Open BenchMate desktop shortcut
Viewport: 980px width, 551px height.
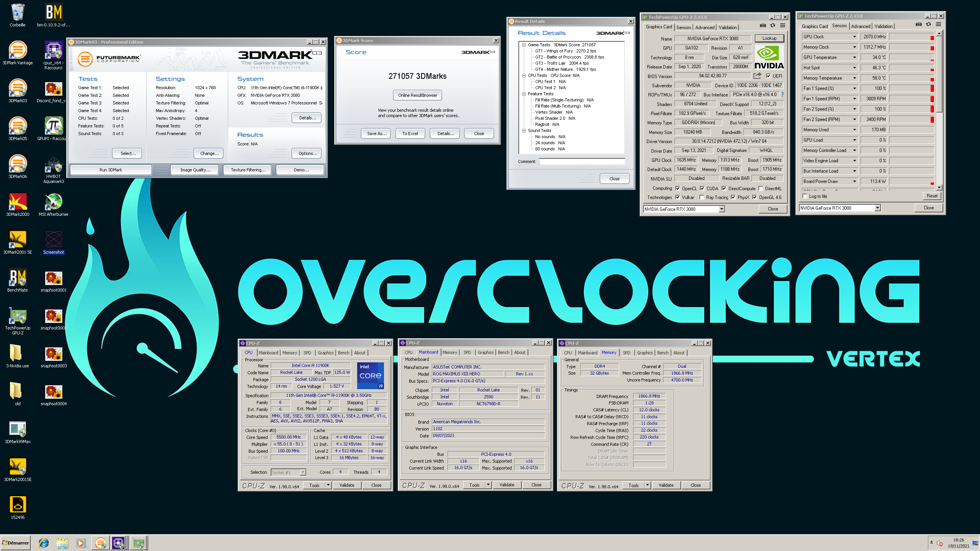pos(18,280)
